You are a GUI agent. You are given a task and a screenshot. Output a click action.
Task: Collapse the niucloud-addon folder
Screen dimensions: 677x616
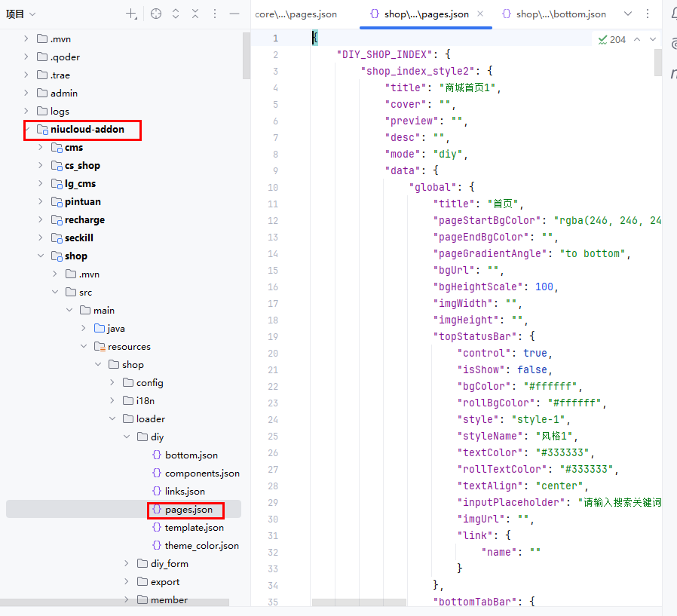pyautogui.click(x=28, y=129)
